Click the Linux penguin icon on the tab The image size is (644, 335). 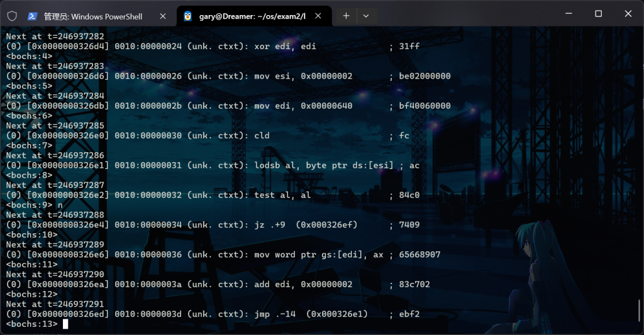(187, 16)
